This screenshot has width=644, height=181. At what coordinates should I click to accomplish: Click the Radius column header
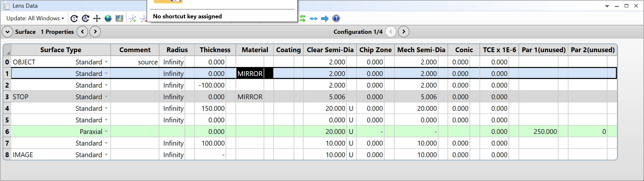[x=177, y=50]
